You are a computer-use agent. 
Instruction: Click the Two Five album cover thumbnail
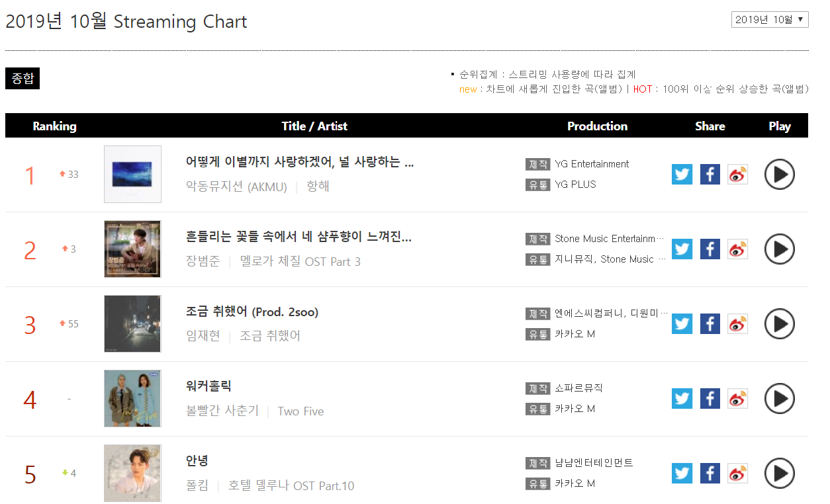click(132, 399)
